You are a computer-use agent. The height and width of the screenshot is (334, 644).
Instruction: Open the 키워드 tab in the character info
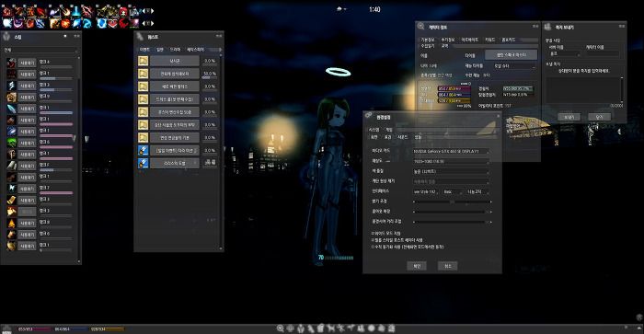pos(490,40)
